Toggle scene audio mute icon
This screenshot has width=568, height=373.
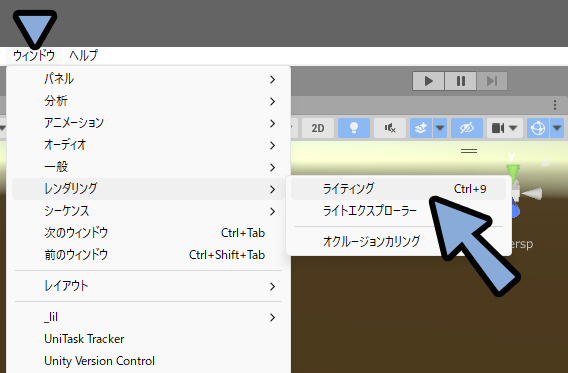click(x=390, y=128)
